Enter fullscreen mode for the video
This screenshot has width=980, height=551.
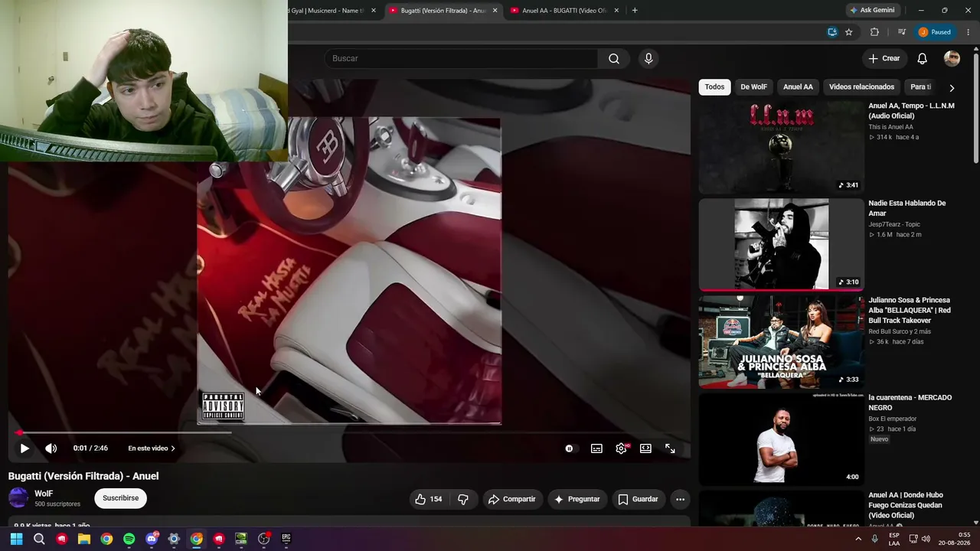[670, 448]
